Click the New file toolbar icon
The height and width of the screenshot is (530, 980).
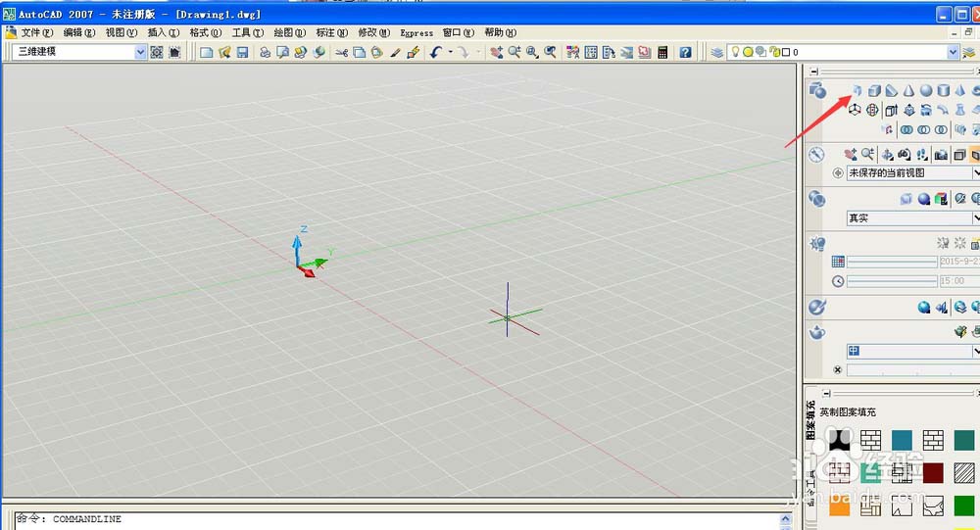206,53
